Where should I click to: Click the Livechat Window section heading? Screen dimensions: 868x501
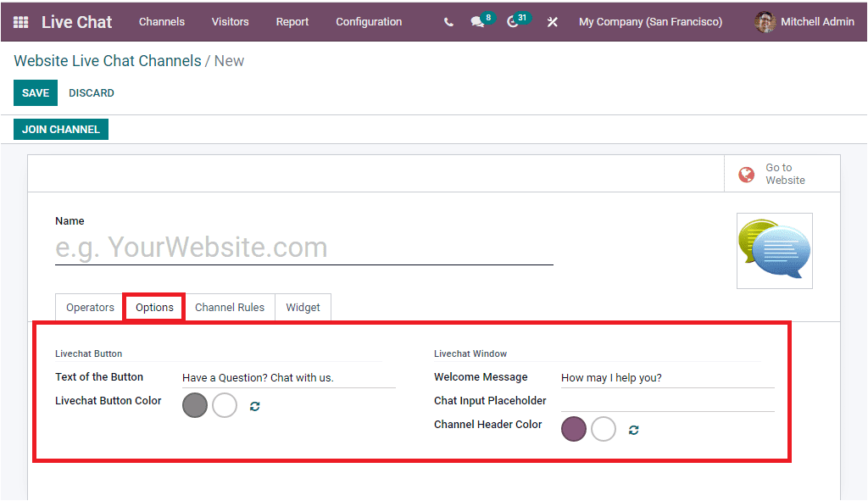click(470, 353)
